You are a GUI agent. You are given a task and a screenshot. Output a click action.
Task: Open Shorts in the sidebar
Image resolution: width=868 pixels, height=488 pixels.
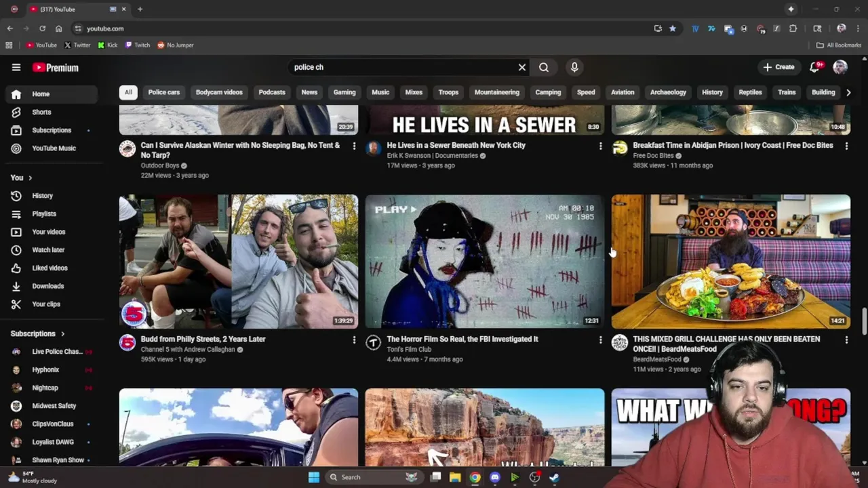pos(52,112)
